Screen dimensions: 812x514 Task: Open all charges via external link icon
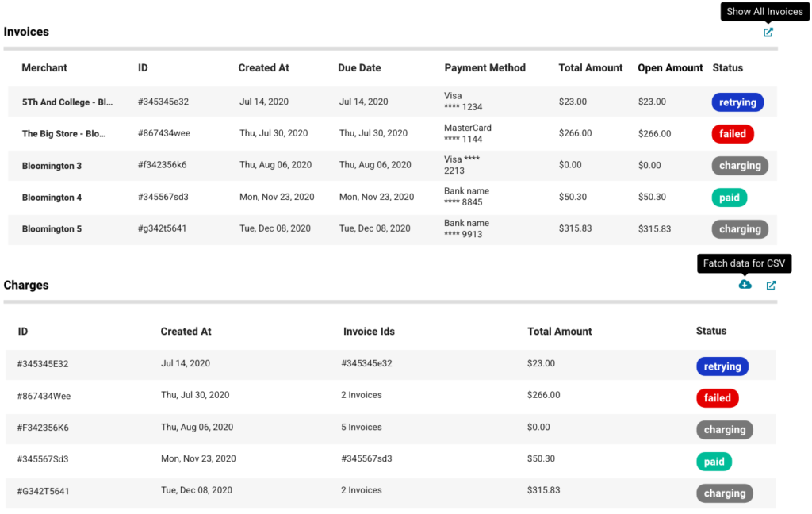[771, 286]
